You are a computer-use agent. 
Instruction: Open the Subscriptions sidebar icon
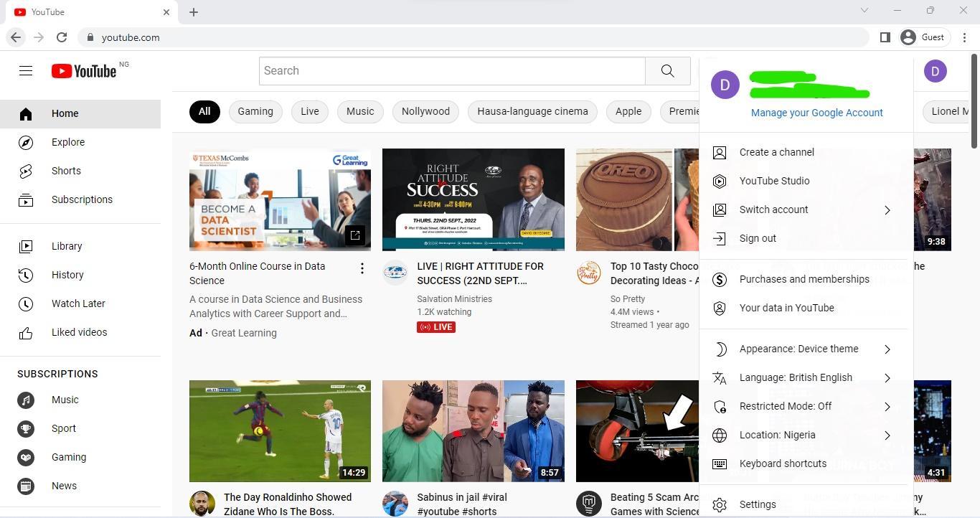pos(26,199)
